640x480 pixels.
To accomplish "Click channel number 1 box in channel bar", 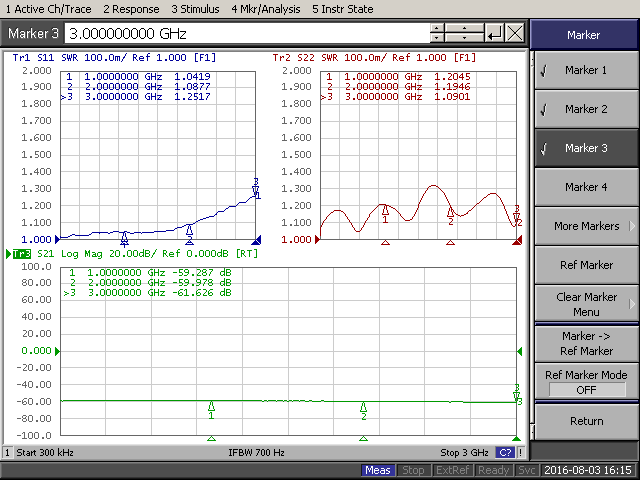I will (x=7, y=453).
